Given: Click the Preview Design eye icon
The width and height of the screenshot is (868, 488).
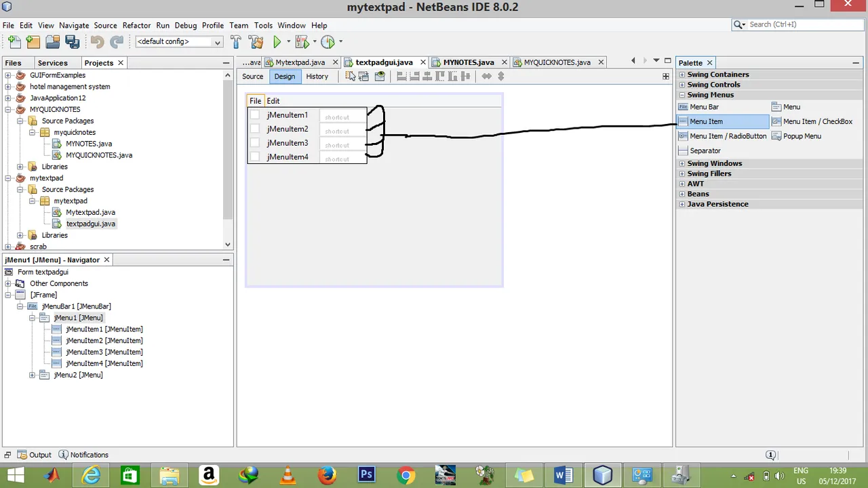Looking at the screenshot, I should [380, 76].
